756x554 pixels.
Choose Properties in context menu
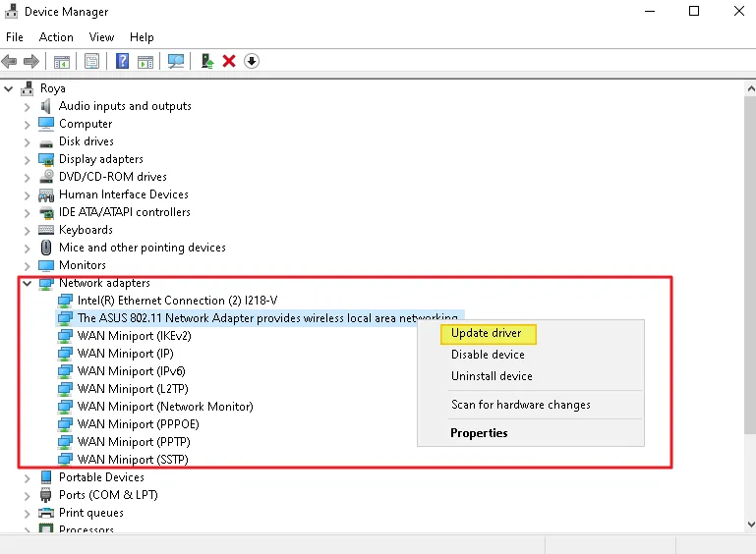point(479,433)
